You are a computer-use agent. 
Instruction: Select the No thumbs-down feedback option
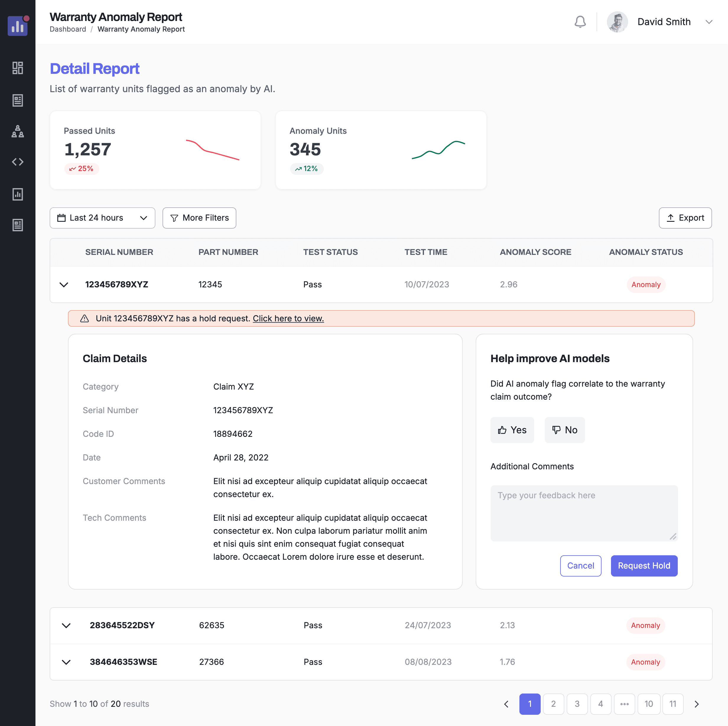(564, 430)
